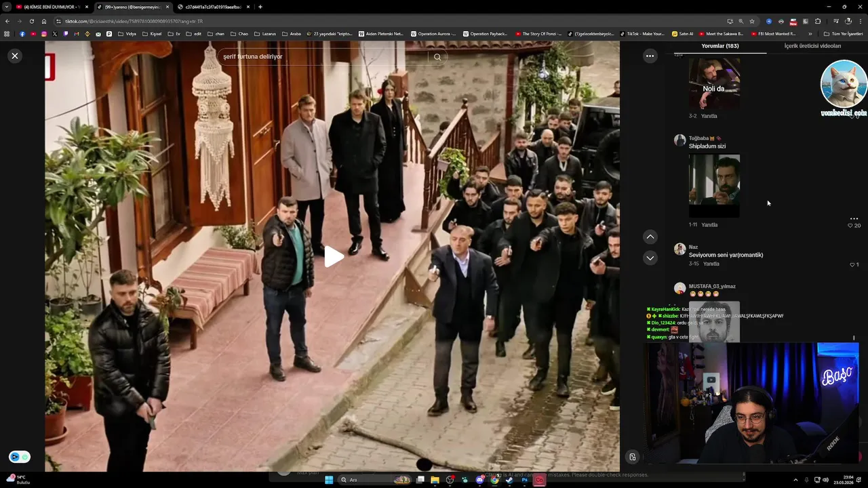868x488 pixels.
Task: Open Tuğbaba's profile avatar
Action: point(679,140)
